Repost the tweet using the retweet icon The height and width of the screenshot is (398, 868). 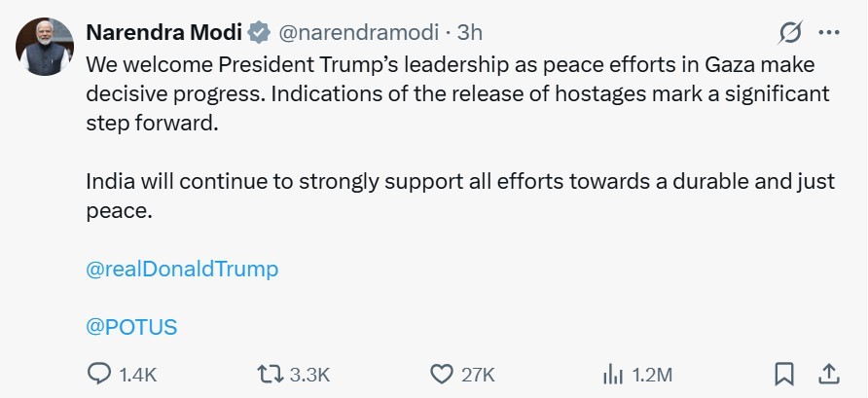pyautogui.click(x=270, y=374)
